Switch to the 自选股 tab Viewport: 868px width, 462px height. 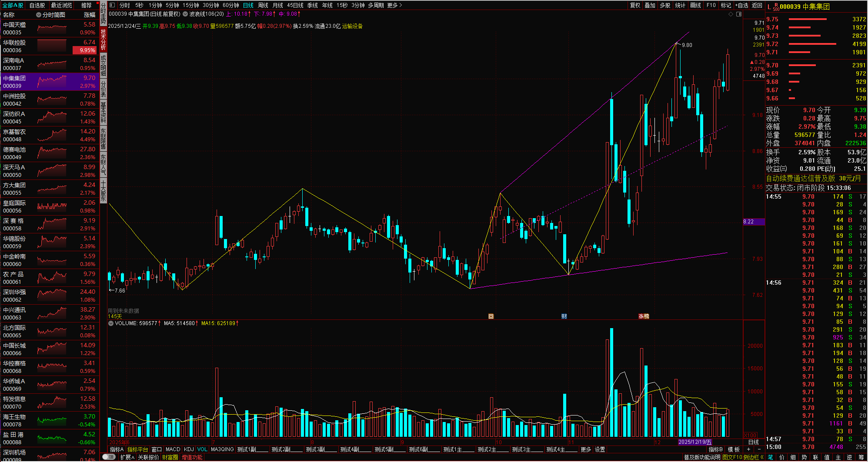(x=37, y=5)
